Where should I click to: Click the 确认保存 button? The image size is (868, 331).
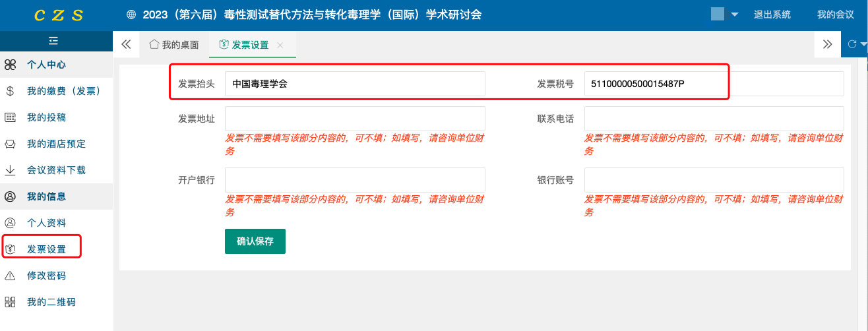tap(255, 241)
